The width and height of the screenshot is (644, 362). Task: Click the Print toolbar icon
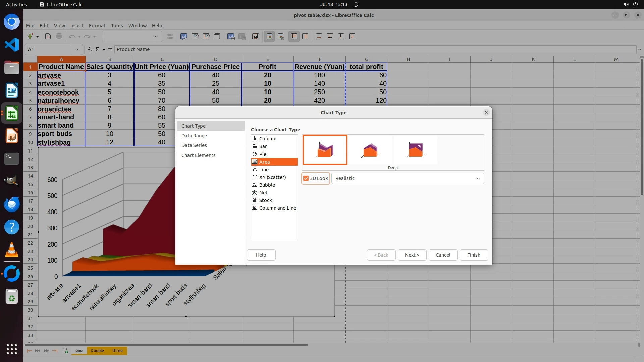pos(59,36)
